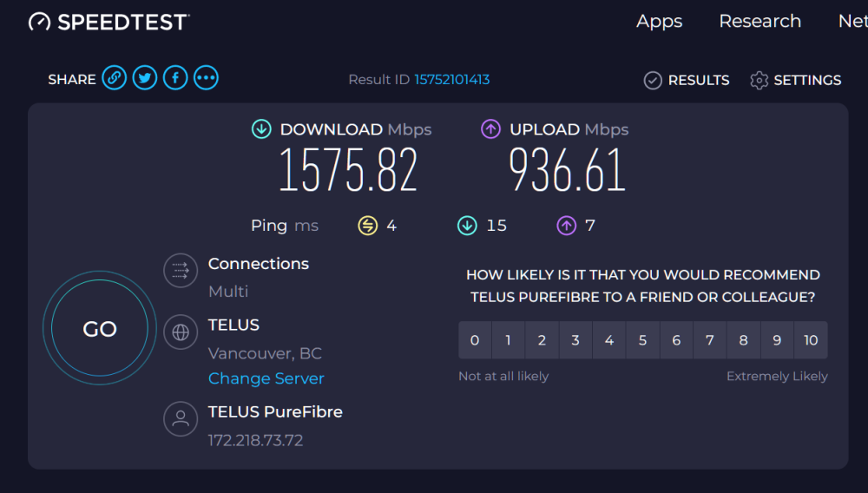Click the TELUS PureFibre user icon

[181, 419]
